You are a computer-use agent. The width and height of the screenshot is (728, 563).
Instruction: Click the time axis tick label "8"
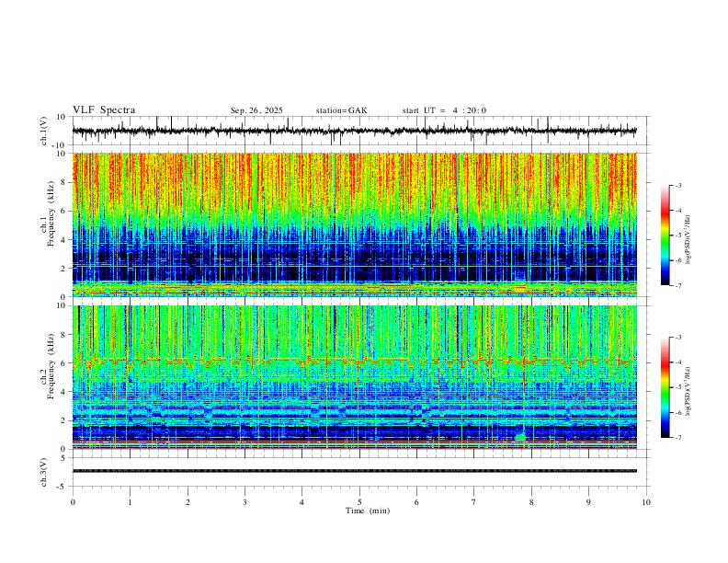531,502
